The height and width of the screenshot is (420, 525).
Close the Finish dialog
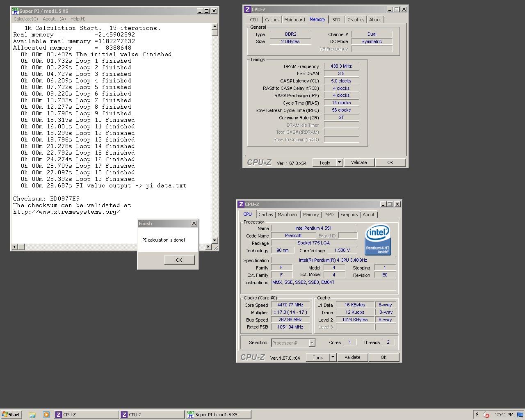coord(194,224)
